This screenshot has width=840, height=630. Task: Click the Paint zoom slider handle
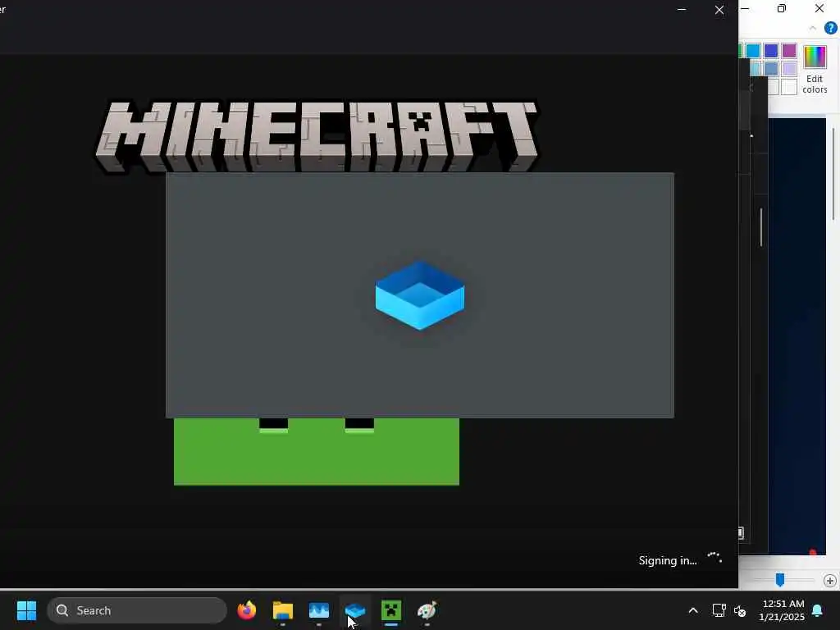pyautogui.click(x=780, y=580)
